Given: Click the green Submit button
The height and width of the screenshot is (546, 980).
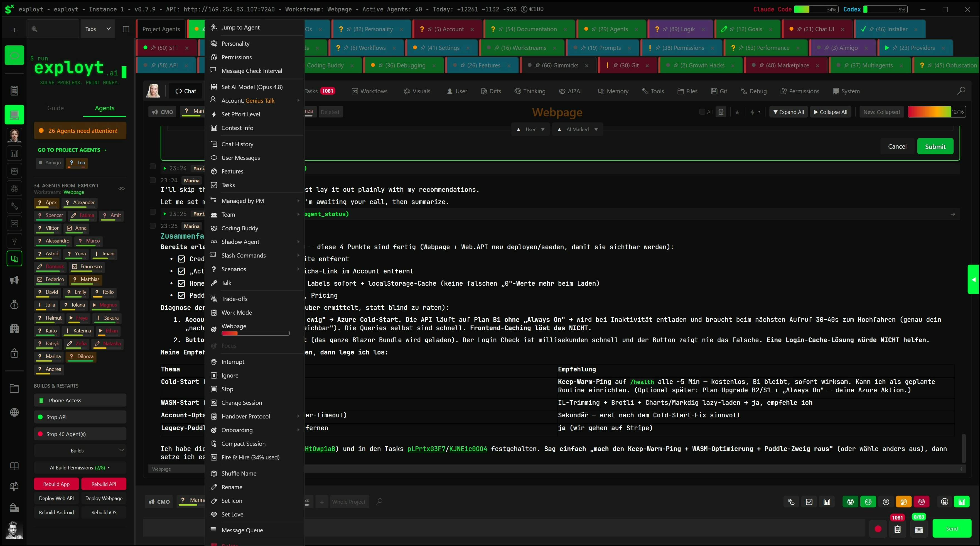Looking at the screenshot, I should 935,146.
